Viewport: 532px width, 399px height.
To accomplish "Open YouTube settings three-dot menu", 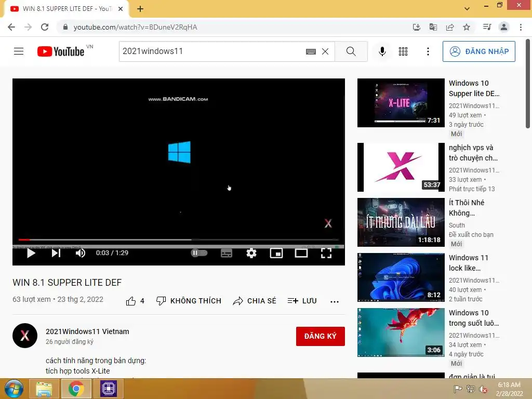I will click(x=428, y=51).
